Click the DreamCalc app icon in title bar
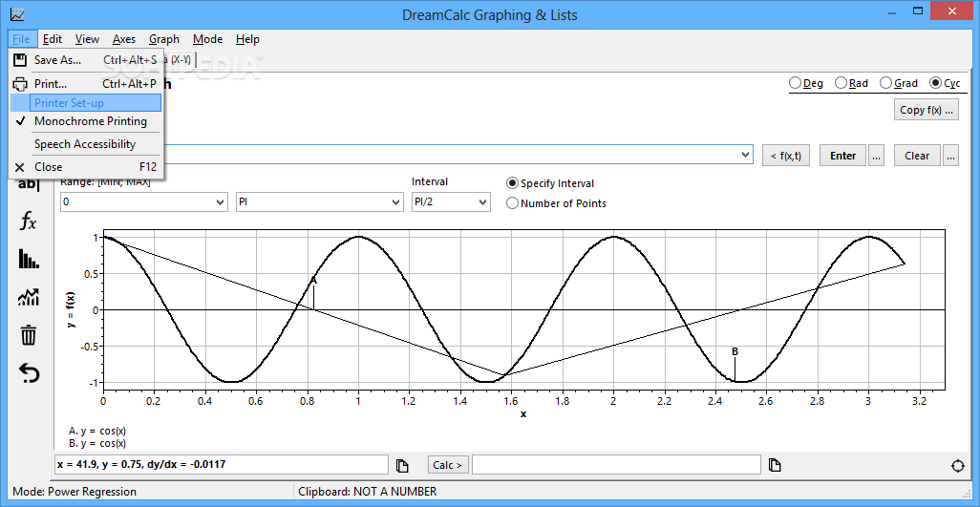 pos(17,13)
